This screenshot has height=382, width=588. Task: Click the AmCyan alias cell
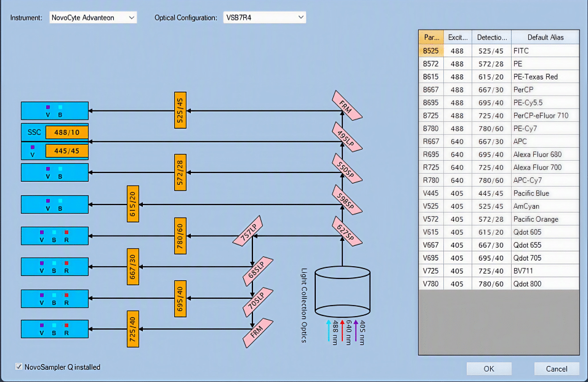(x=546, y=206)
